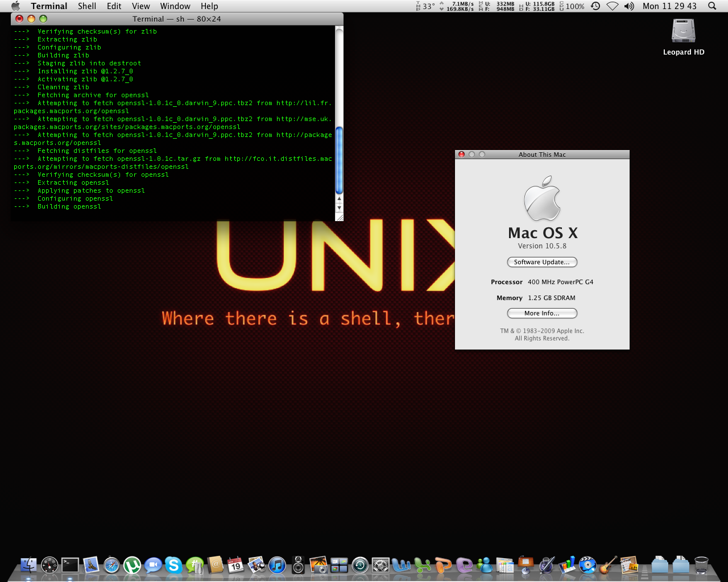The height and width of the screenshot is (582, 728).
Task: Click the temperature 33° monitor in menu bar
Action: 425,6
